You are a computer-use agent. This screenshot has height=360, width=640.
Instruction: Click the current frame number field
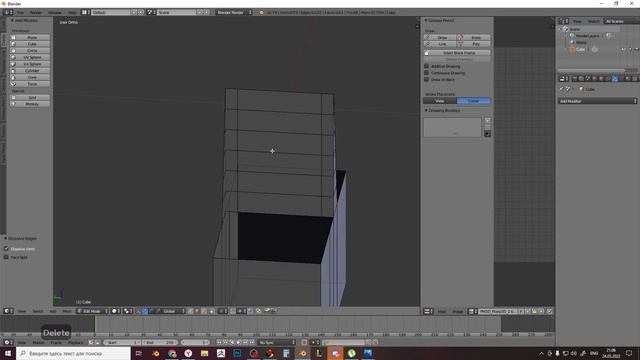(x=195, y=342)
